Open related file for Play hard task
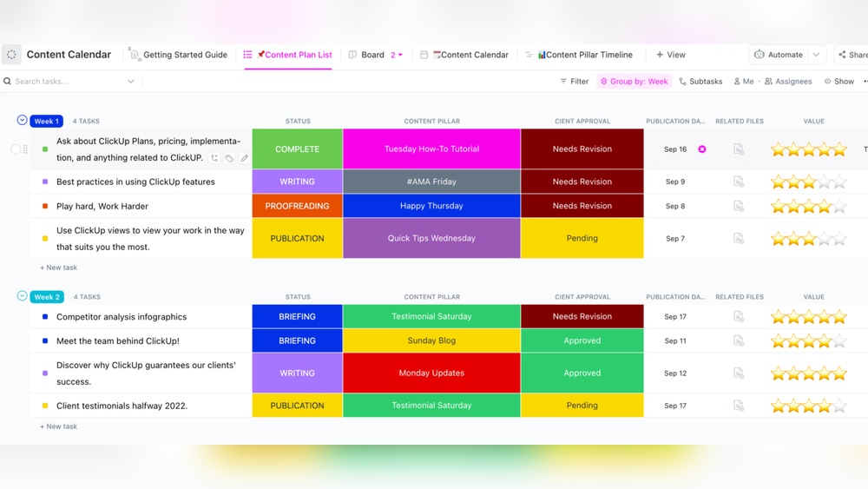The height and width of the screenshot is (489, 868). [x=739, y=206]
